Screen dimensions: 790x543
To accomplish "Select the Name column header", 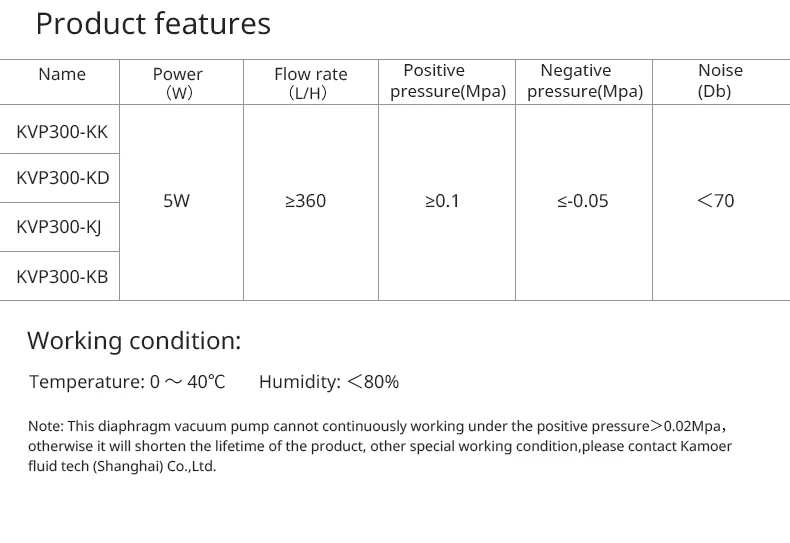I will click(x=62, y=74).
